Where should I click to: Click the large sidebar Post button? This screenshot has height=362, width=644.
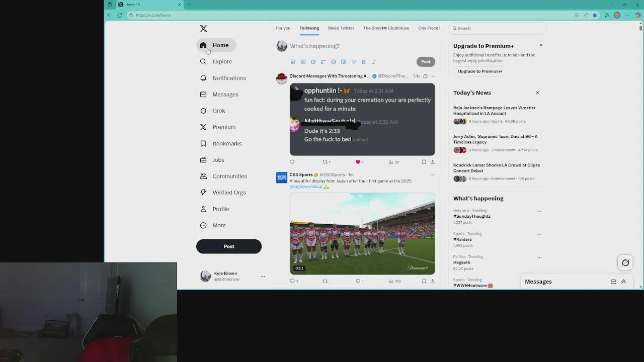click(229, 246)
